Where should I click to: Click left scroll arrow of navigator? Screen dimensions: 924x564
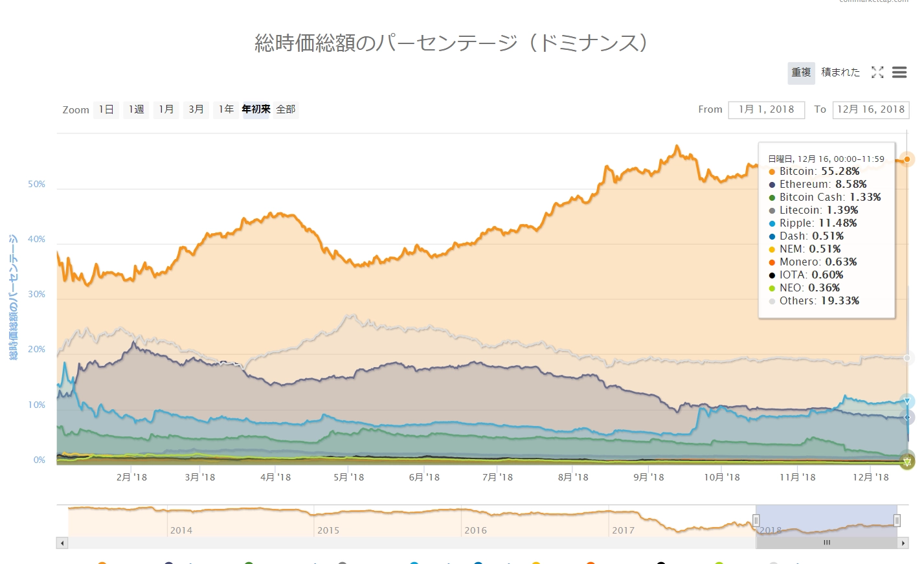62,543
